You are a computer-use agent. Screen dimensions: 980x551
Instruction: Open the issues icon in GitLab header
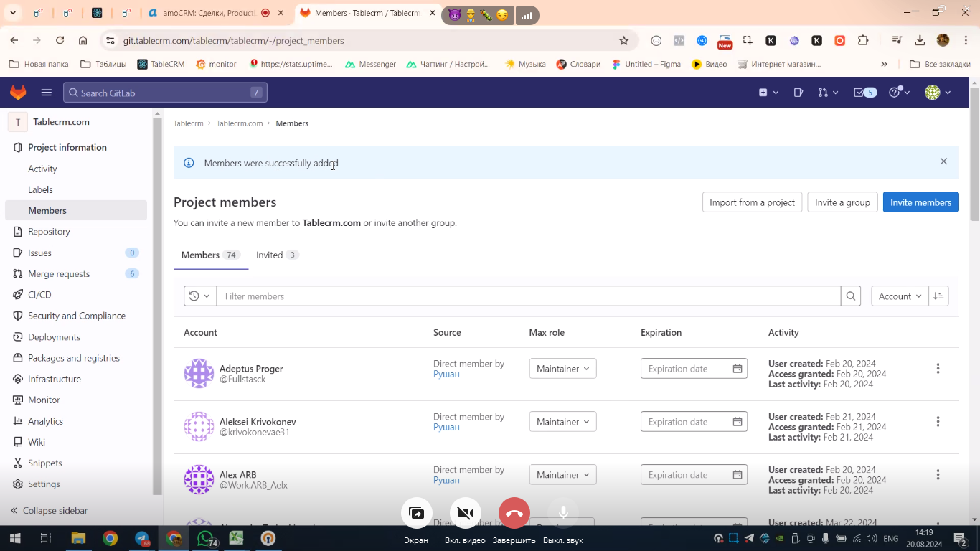click(798, 93)
